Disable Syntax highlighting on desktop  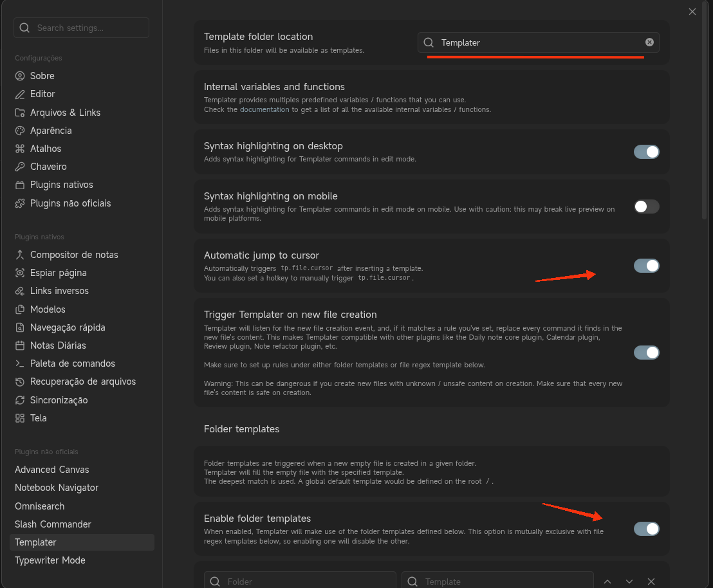point(646,152)
